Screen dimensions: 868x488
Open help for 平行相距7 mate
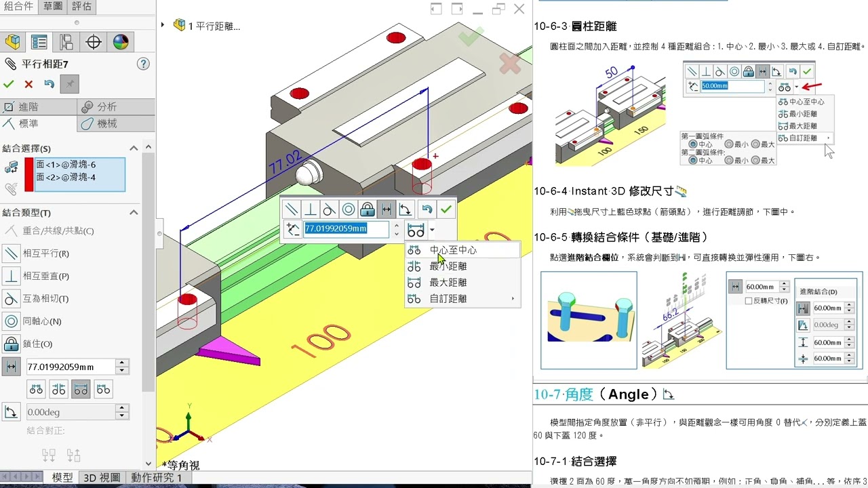143,64
